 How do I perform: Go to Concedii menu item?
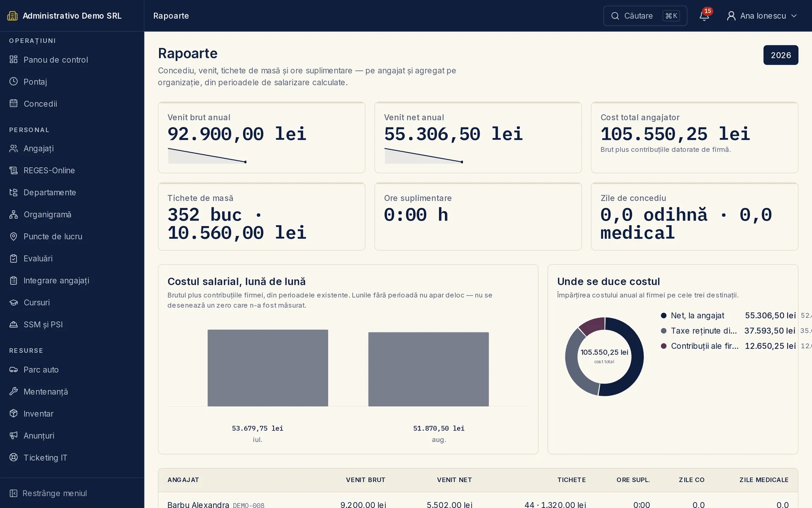tap(72, 104)
